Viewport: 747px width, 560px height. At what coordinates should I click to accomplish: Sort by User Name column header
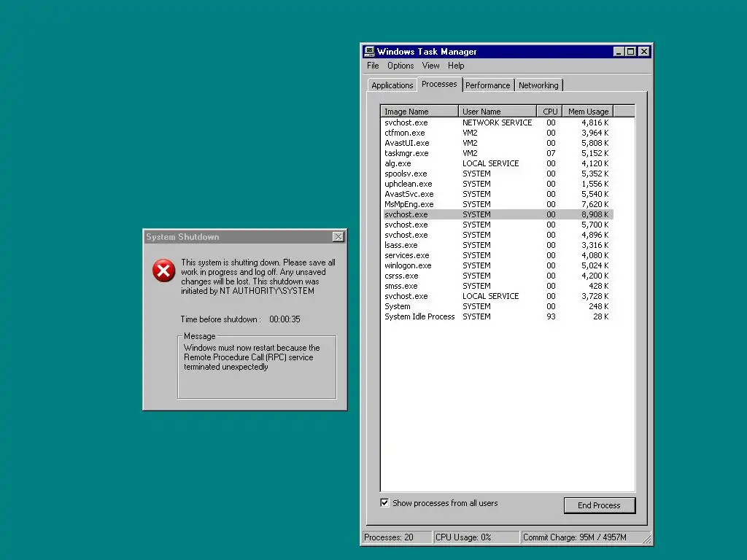coord(498,112)
